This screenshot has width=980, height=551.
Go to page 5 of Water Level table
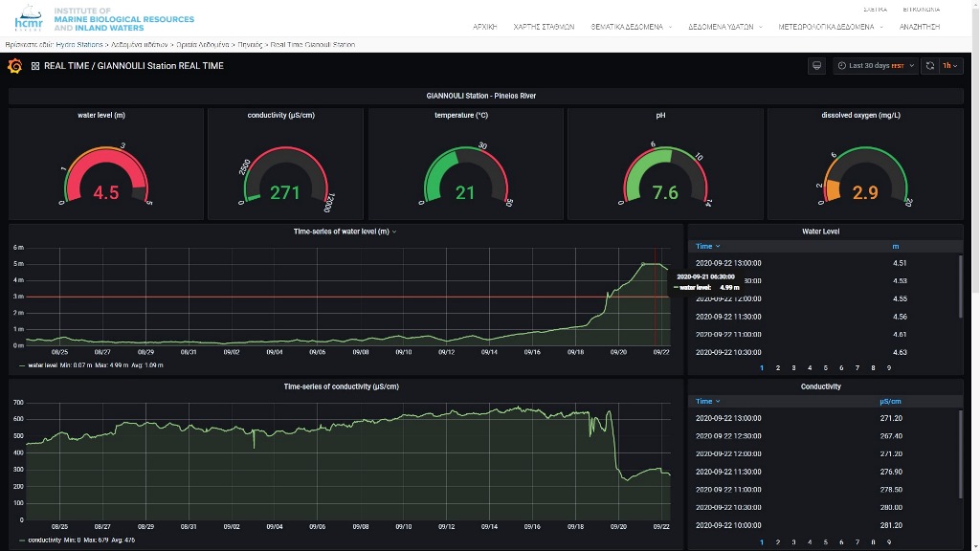tap(826, 368)
